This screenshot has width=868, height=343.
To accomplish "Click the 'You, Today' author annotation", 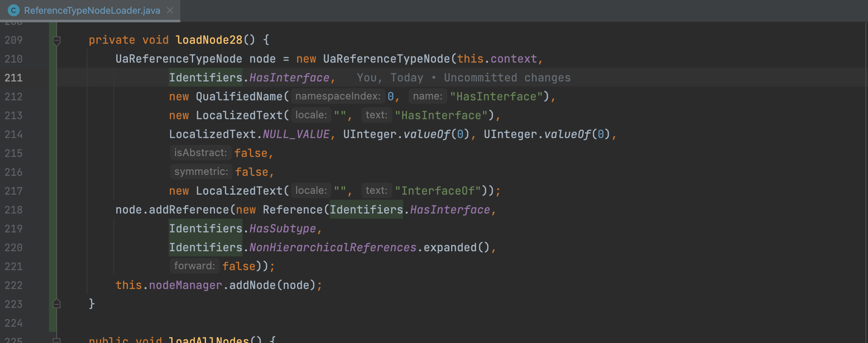I will click(x=390, y=78).
